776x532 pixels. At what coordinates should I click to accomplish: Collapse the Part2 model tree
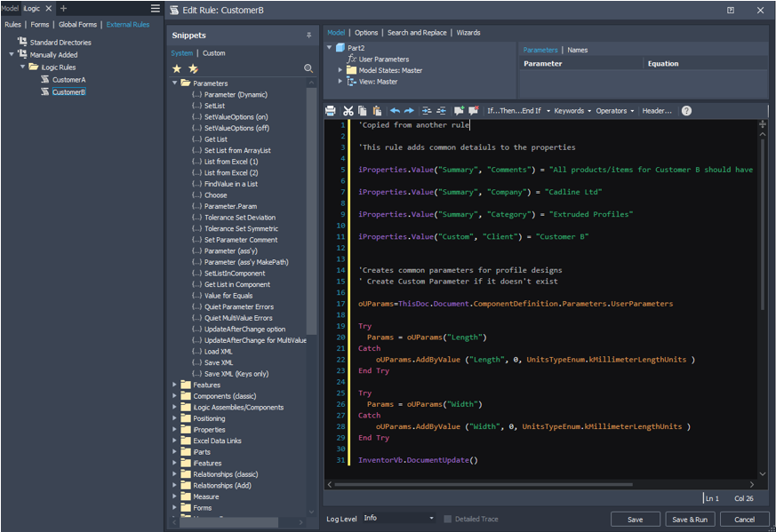pos(329,47)
